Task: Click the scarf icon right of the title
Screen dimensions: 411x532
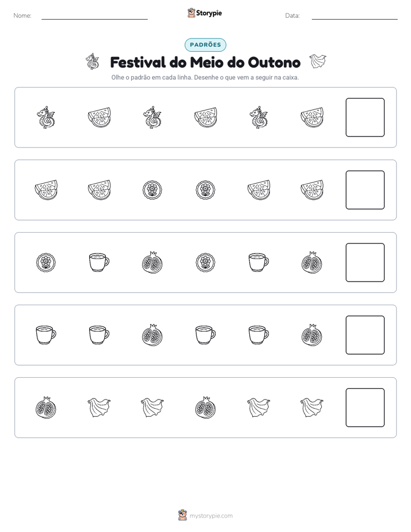Action: 318,62
